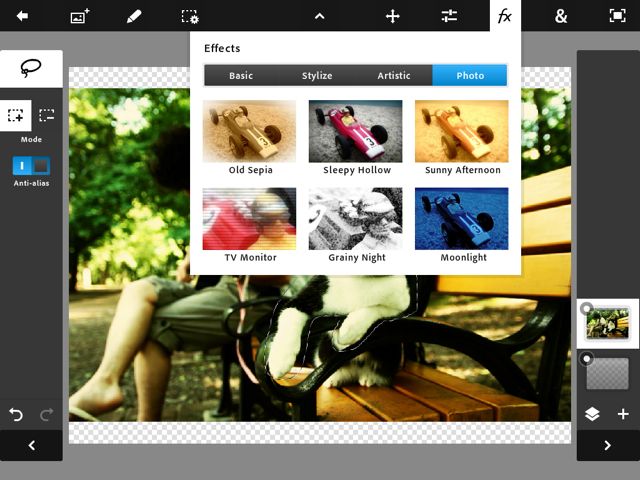Toggle visibility of the photo layer

[586, 308]
